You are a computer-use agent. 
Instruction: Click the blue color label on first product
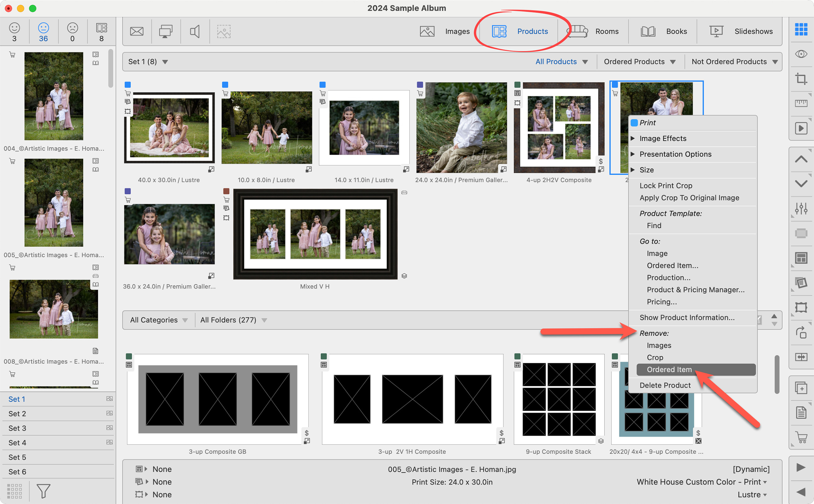[128, 85]
